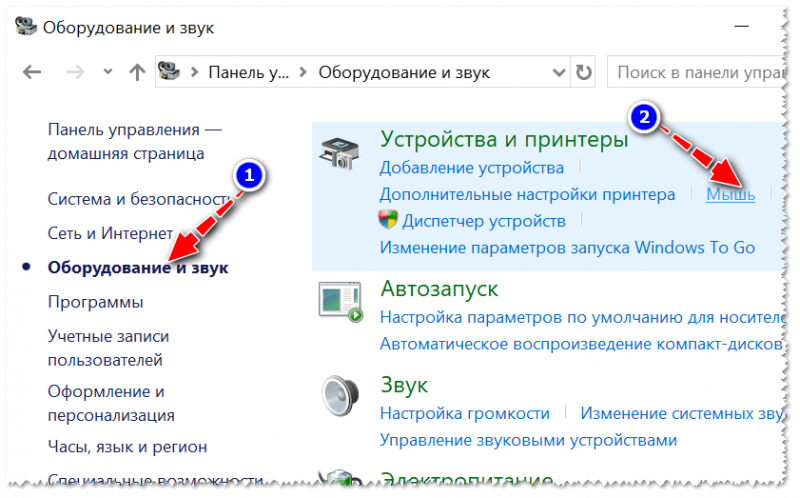This screenshot has height=498, width=800.
Task: Open Сеть и Интернет category
Action: (110, 233)
